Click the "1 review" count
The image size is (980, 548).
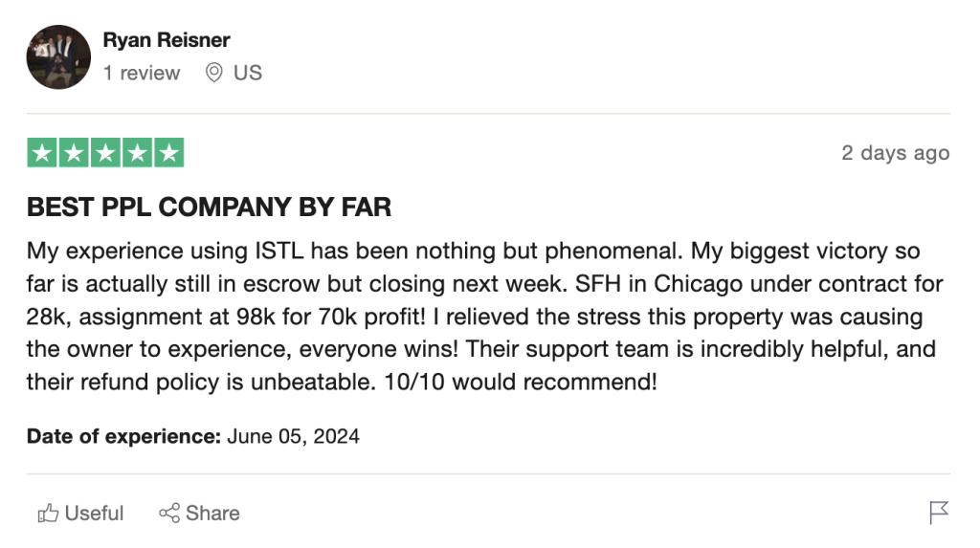coord(142,73)
